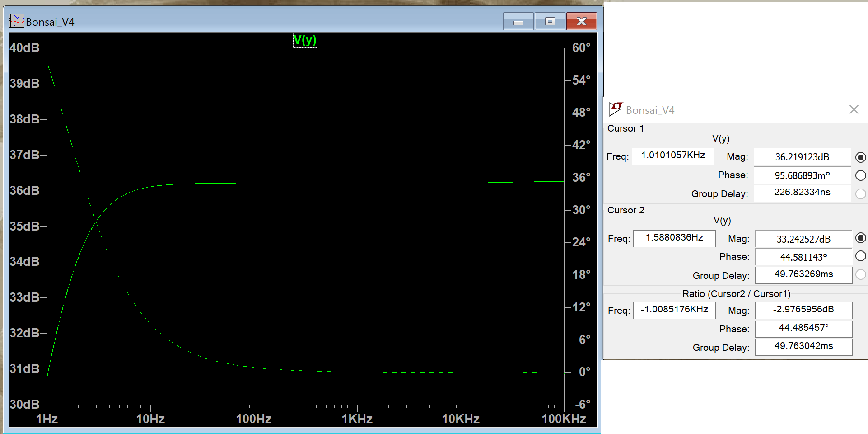Click the 100Hz frequency axis label
This screenshot has width=868, height=434.
click(254, 419)
